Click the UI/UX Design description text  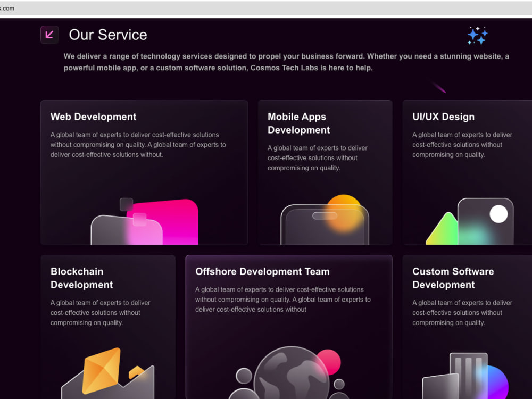pyautogui.click(x=462, y=145)
